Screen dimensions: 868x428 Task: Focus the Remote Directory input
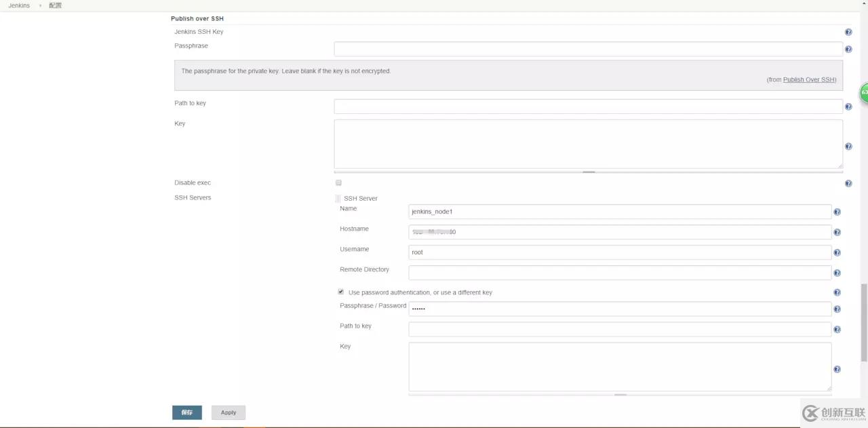[620, 273]
